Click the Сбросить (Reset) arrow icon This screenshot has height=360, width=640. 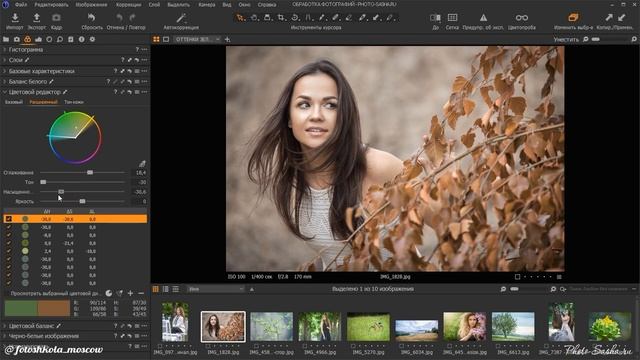click(91, 18)
